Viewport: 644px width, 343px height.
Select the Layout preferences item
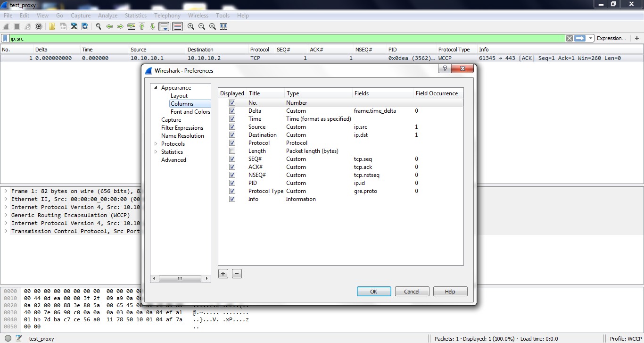(179, 96)
